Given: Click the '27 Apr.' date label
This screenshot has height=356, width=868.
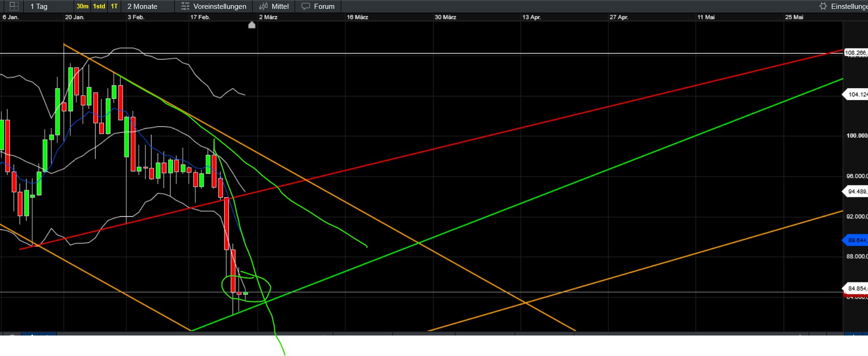Looking at the screenshot, I should click(619, 17).
